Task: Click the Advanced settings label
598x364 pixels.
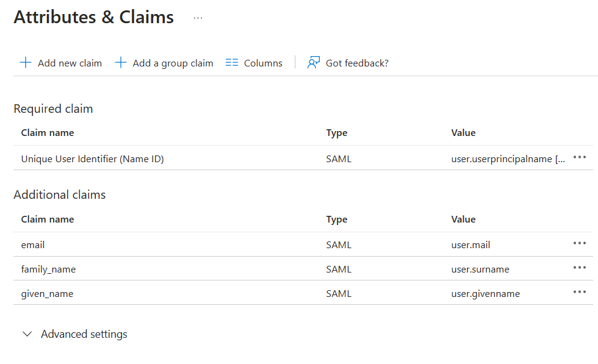Action: tap(84, 334)
